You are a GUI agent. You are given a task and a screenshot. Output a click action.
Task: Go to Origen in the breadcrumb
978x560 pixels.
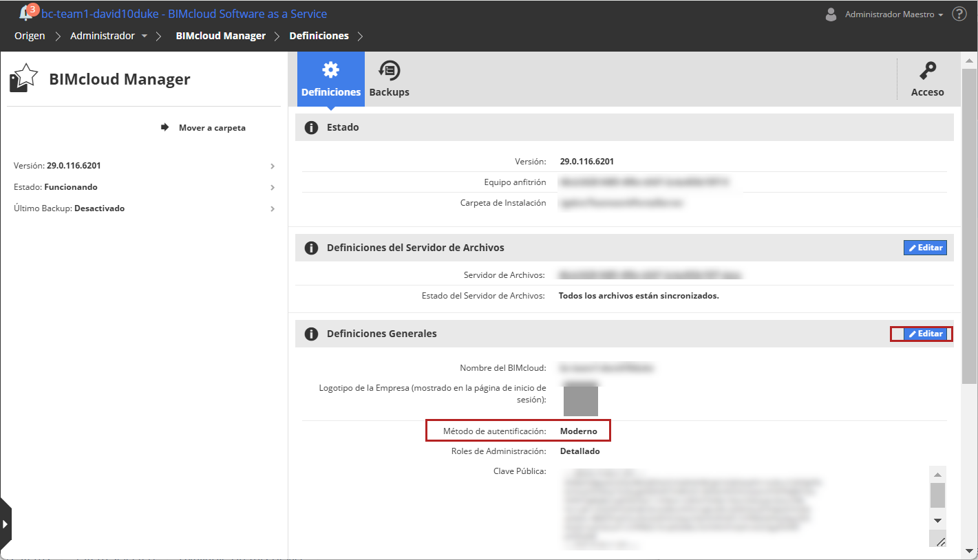pos(30,36)
